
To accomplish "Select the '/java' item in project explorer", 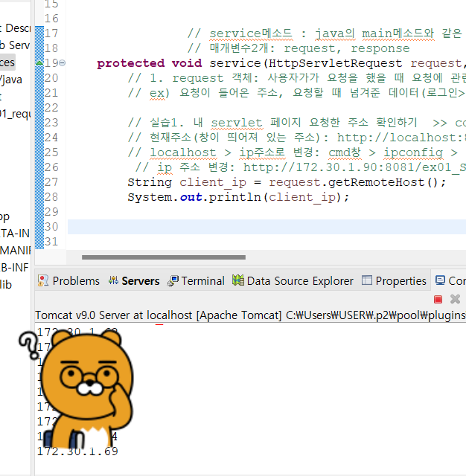I will pyautogui.click(x=11, y=80).
